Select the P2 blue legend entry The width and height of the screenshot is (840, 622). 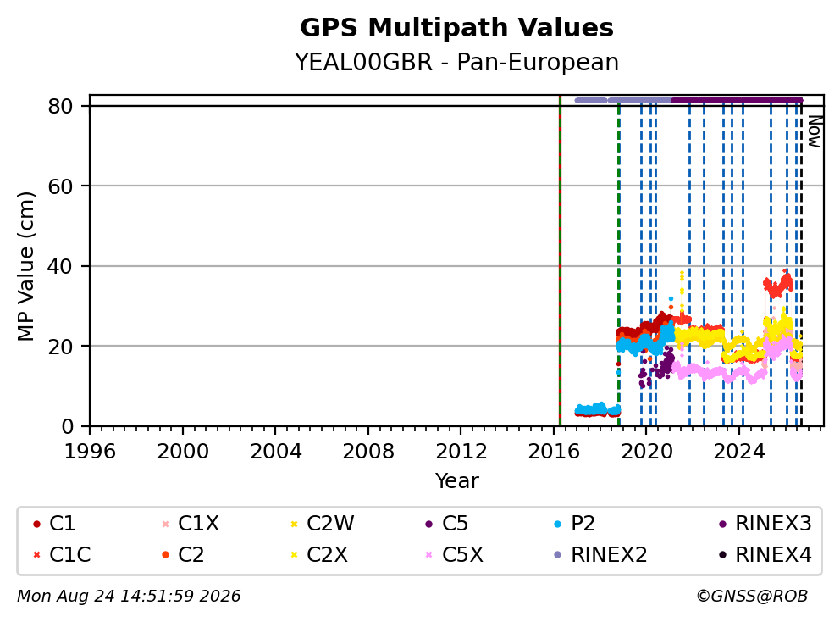(x=574, y=524)
